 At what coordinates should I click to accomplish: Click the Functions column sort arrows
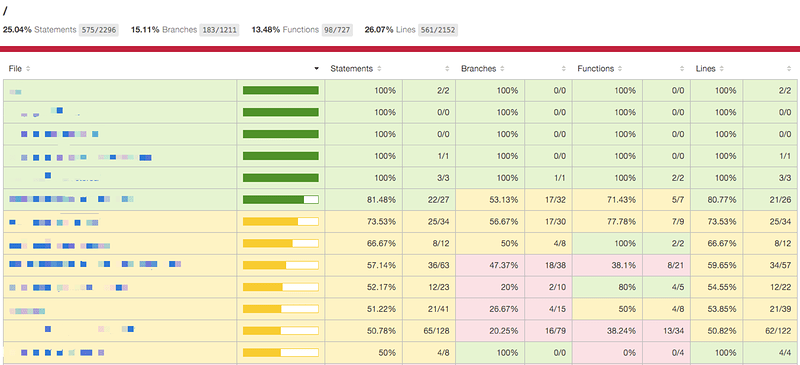pyautogui.click(x=619, y=69)
